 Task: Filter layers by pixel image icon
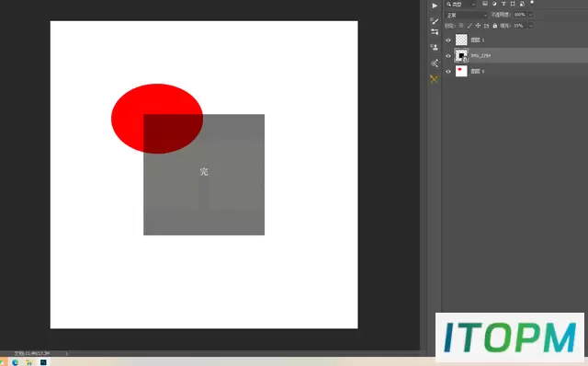point(485,4)
